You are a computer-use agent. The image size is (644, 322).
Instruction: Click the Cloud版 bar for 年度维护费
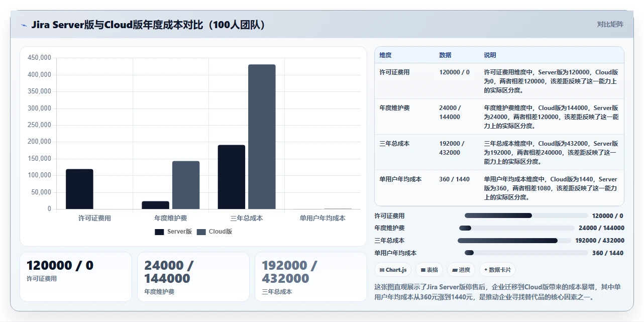point(186,185)
